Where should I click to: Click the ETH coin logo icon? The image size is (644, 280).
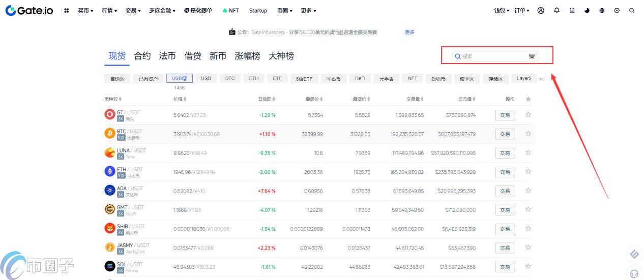coord(109,172)
